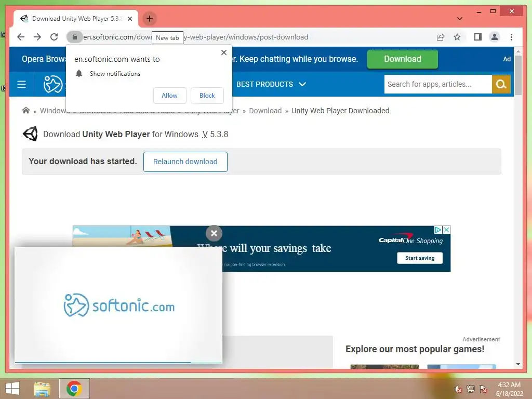Open the Windows Start button
The image size is (532, 399).
12,389
